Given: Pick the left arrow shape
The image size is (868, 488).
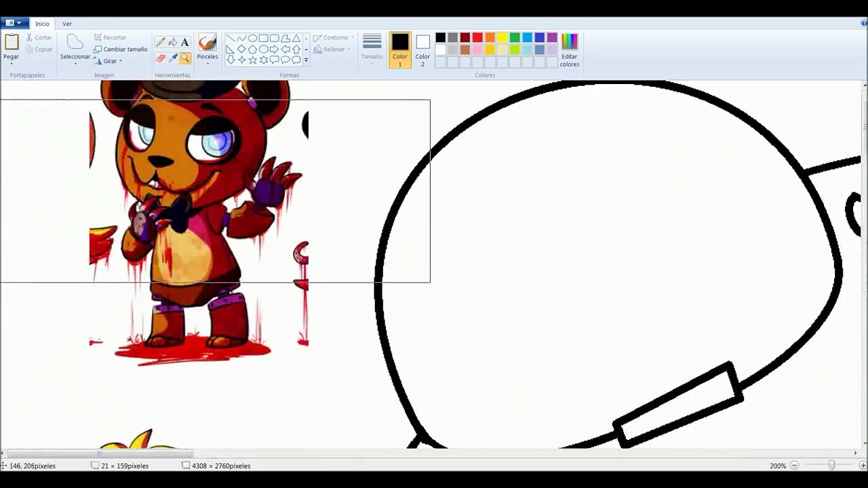Looking at the screenshot, I should point(285,49).
